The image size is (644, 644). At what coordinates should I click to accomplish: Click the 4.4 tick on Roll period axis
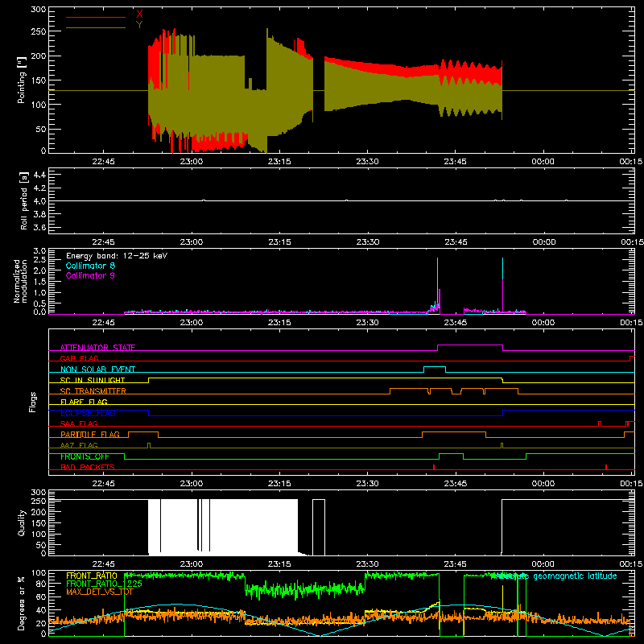(x=39, y=175)
